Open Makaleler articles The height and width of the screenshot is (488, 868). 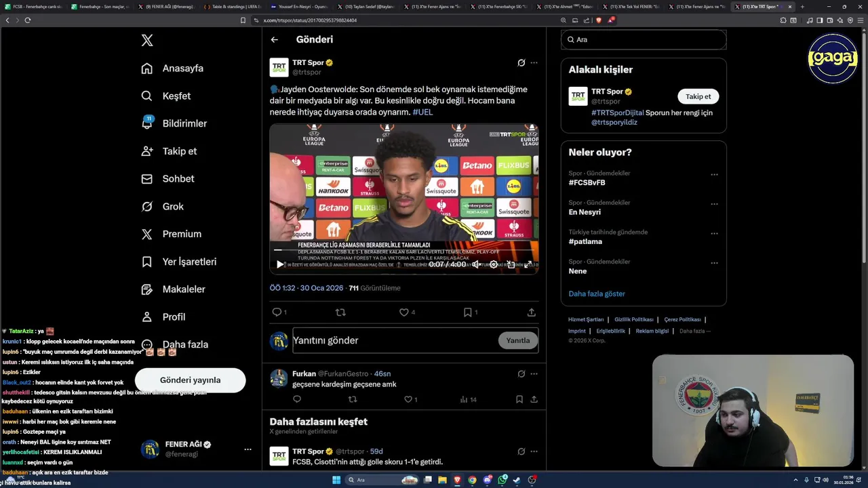tap(173, 289)
